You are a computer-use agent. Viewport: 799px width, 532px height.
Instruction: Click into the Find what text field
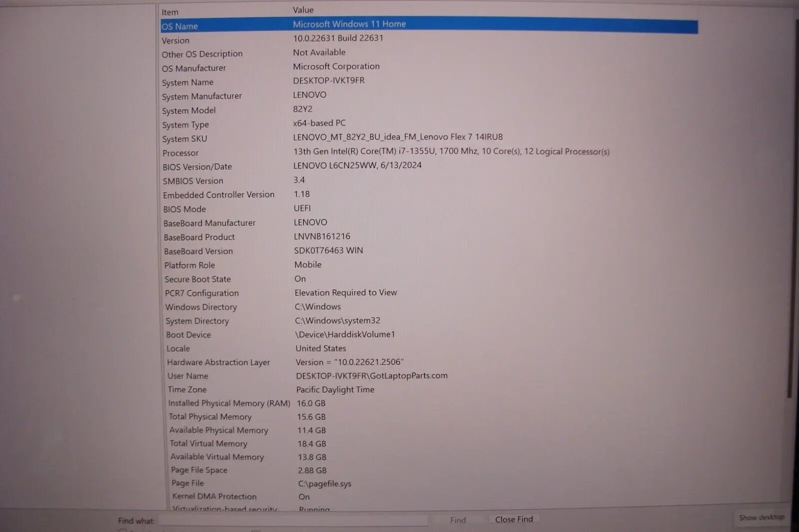click(294, 520)
